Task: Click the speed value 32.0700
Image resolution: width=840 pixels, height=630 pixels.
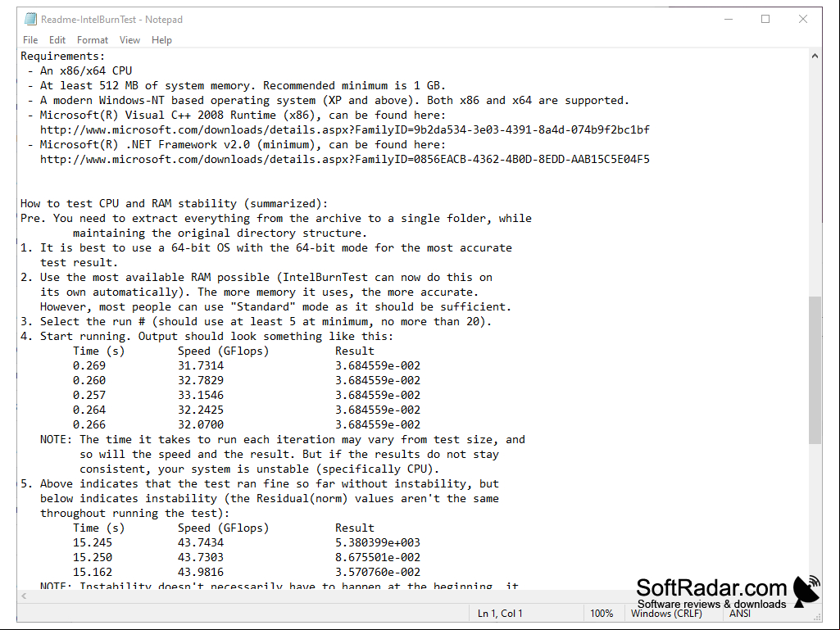Action: click(201, 425)
